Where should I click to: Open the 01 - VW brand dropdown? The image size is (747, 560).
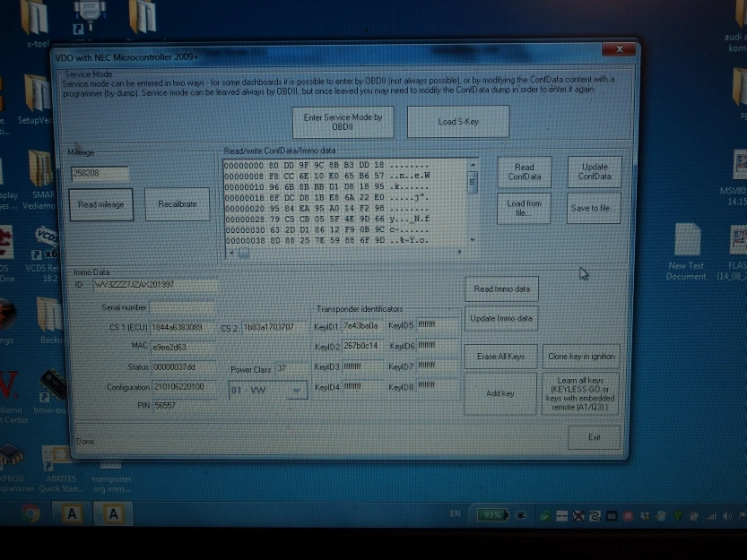pos(268,391)
